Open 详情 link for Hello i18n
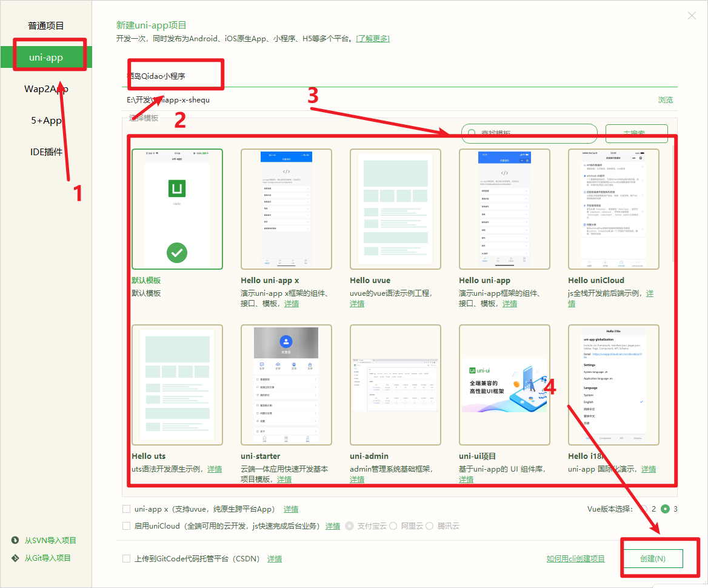708x588 pixels. [x=649, y=469]
